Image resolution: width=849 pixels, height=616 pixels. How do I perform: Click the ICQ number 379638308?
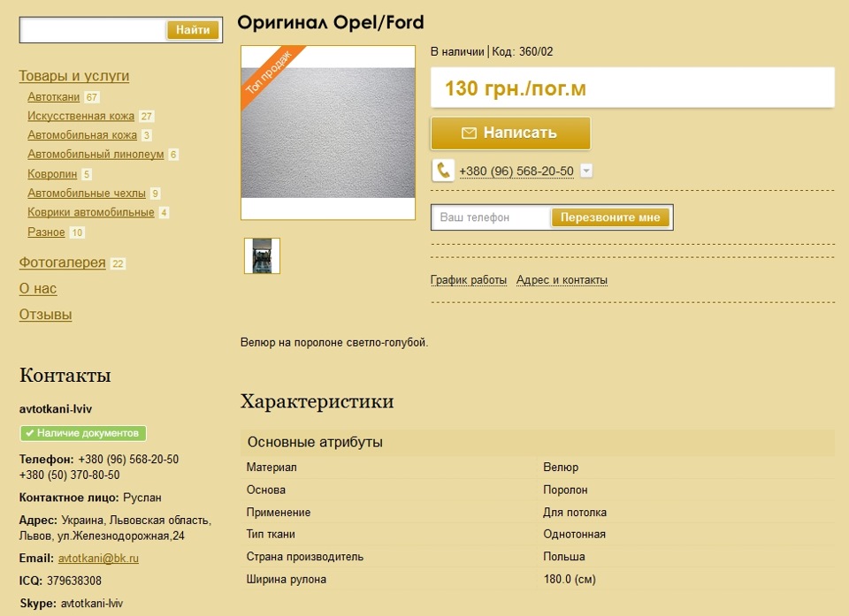point(74,581)
